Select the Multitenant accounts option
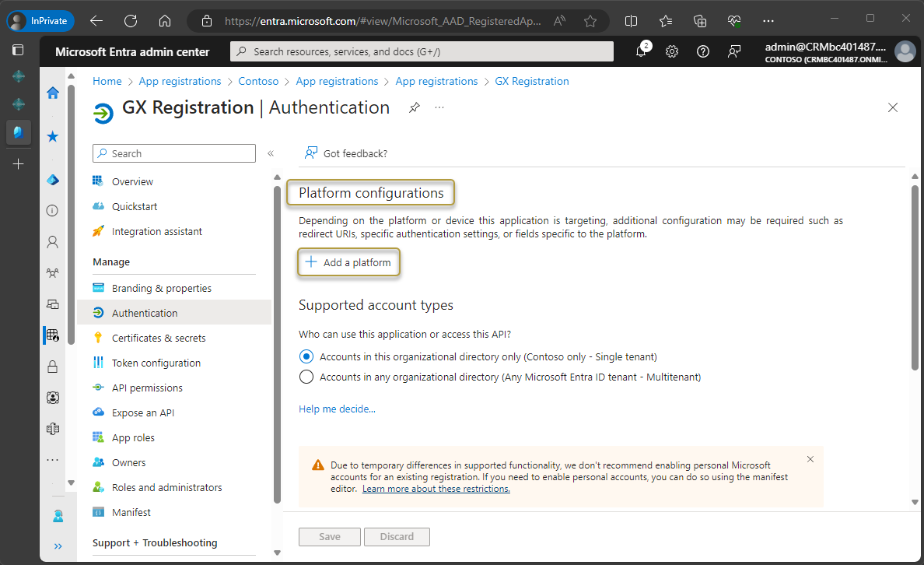The width and height of the screenshot is (924, 565). pos(306,377)
